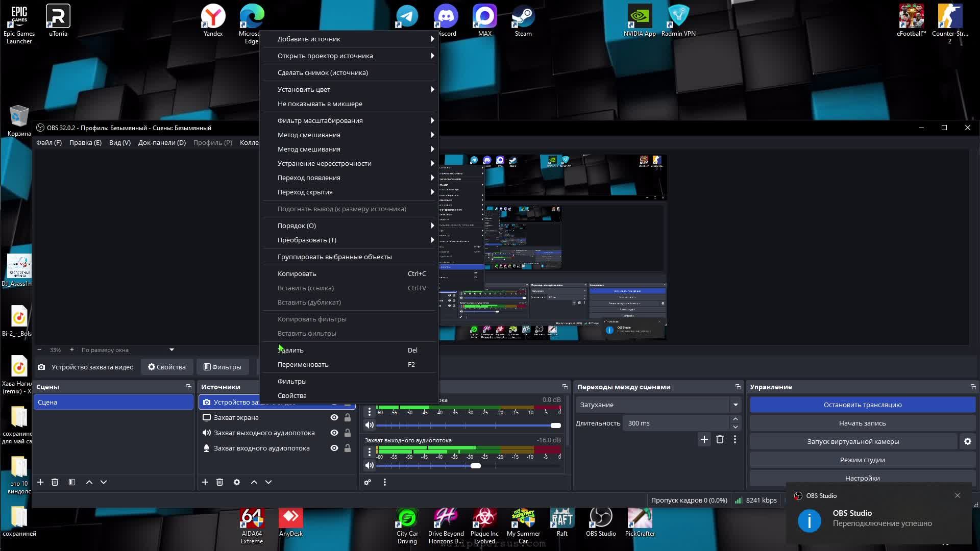Add a new scene with plus icon in Сцены panel
Screen dimensions: 980x551
[x=40, y=482]
